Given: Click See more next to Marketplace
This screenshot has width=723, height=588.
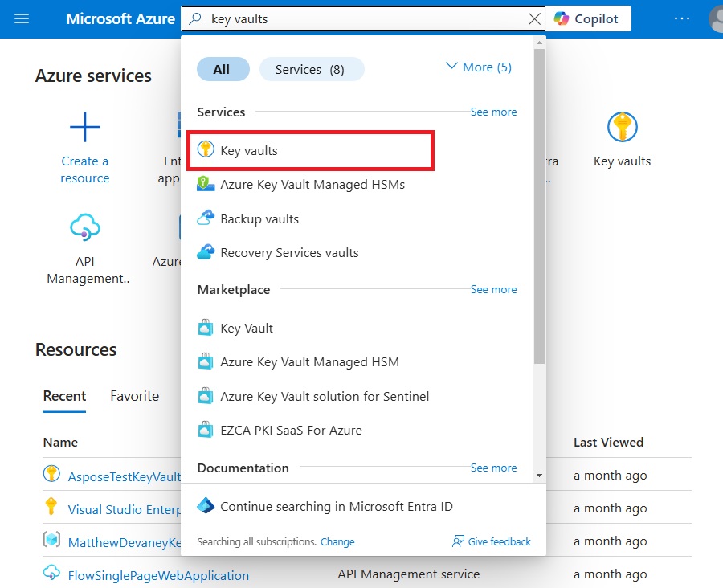Looking at the screenshot, I should (x=493, y=290).
